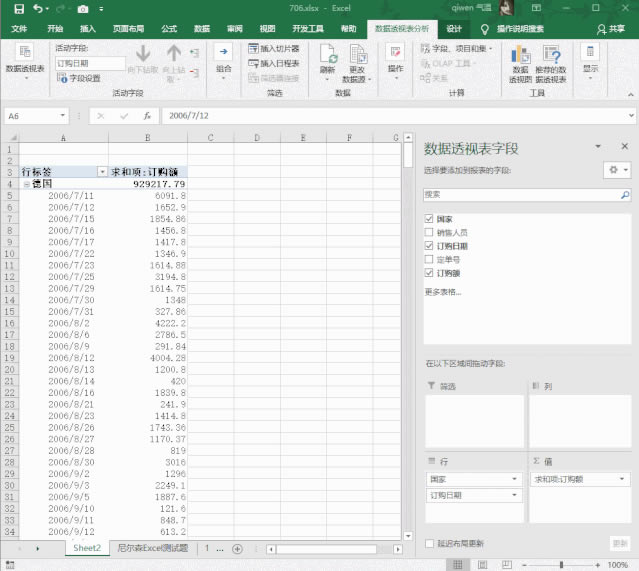639x571 pixels.
Task: Close the 数据透视表字段 pane
Action: click(624, 146)
